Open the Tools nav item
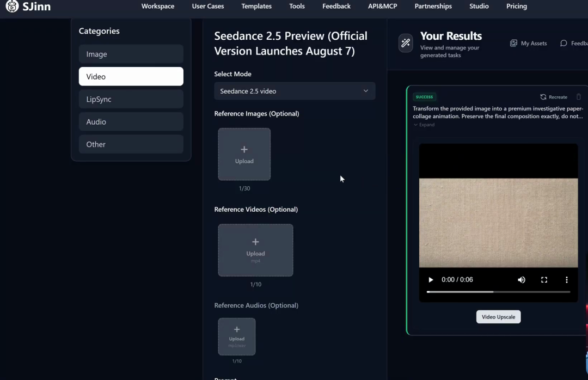 click(297, 6)
